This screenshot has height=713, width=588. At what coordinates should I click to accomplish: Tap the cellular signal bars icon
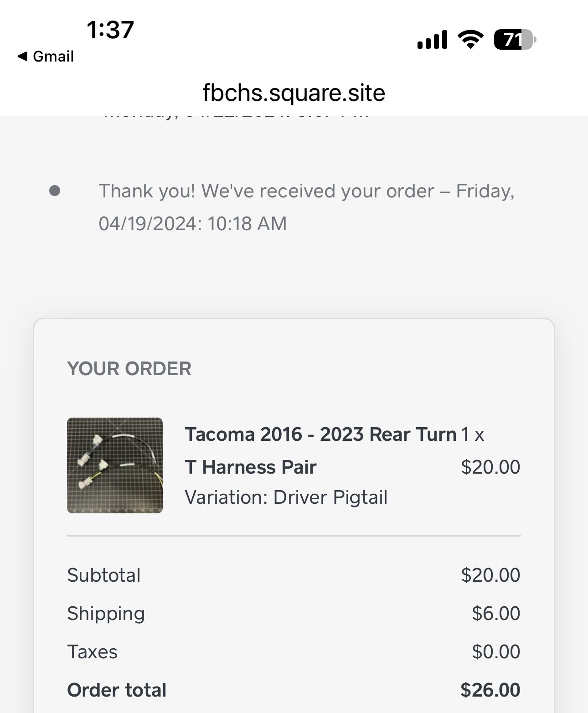(x=432, y=40)
